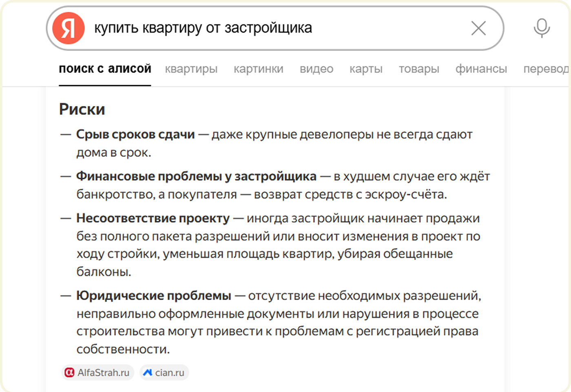Click the cian.ru blue logo icon
The width and height of the screenshot is (571, 392).
pos(148,372)
